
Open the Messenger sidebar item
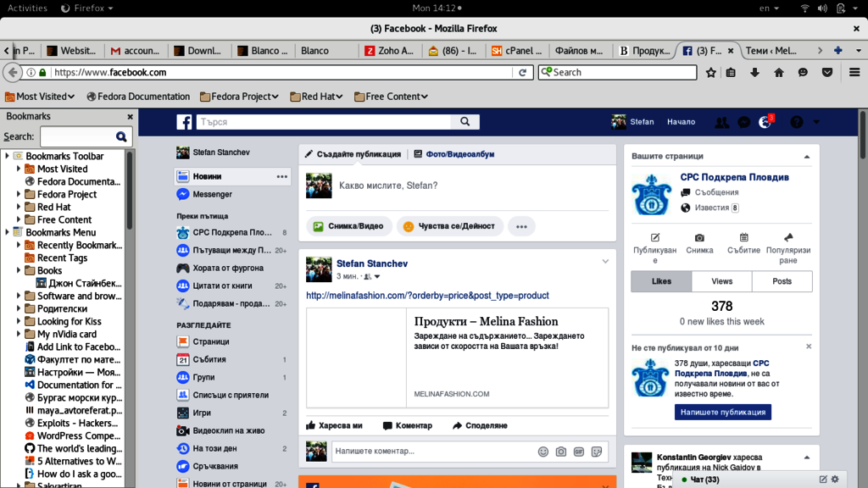click(x=212, y=194)
